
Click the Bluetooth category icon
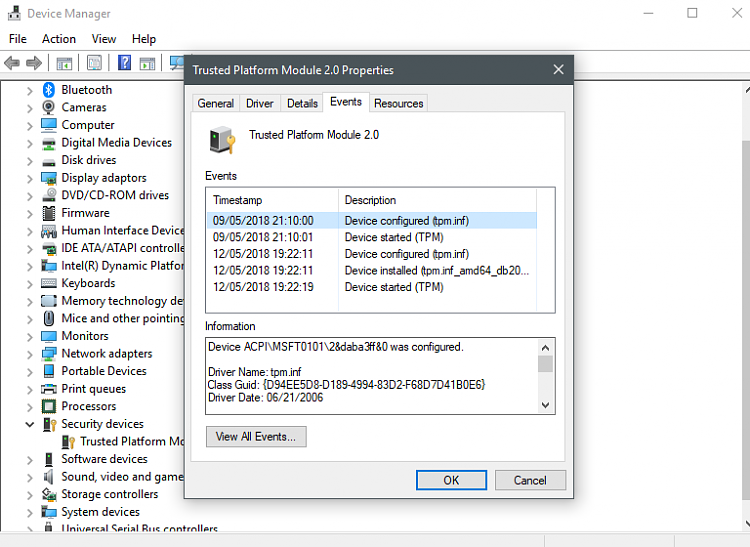coord(48,89)
